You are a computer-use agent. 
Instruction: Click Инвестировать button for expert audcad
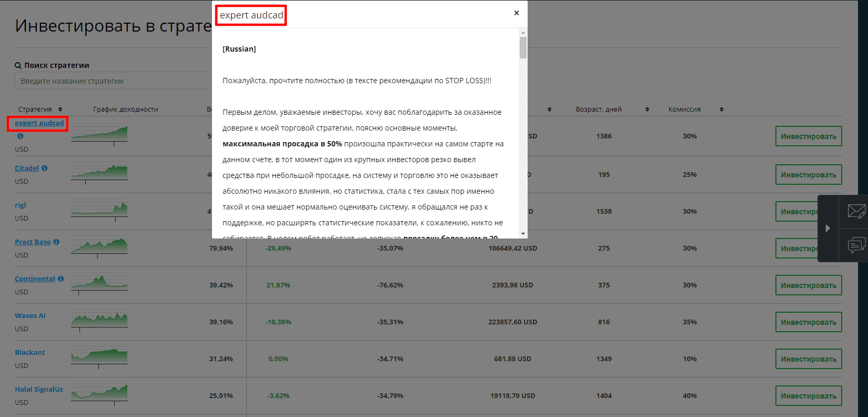coord(809,136)
